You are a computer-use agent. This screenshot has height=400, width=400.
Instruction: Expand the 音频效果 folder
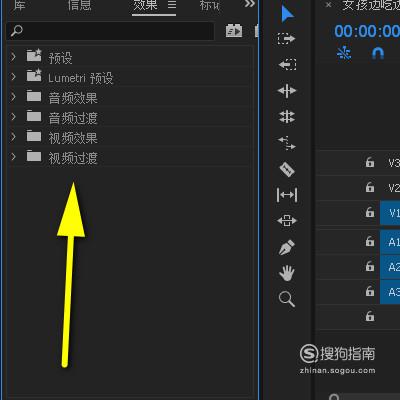pos(13,97)
